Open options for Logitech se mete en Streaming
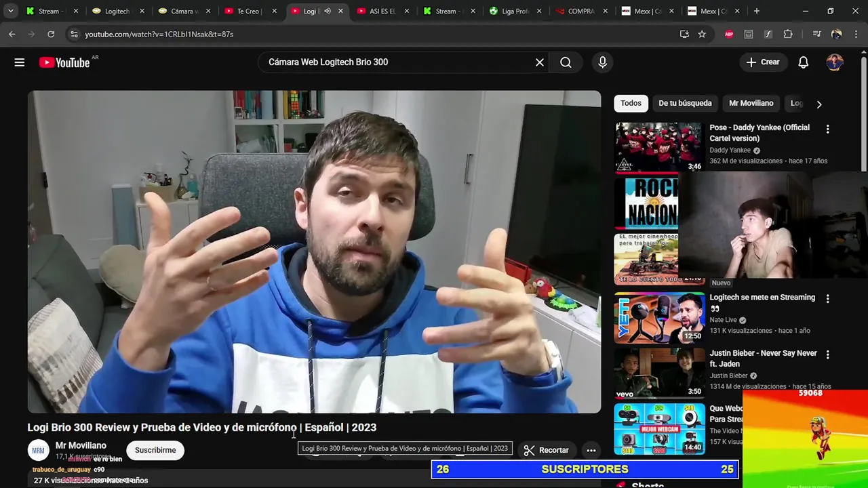The height and width of the screenshot is (488, 868). 827,298
